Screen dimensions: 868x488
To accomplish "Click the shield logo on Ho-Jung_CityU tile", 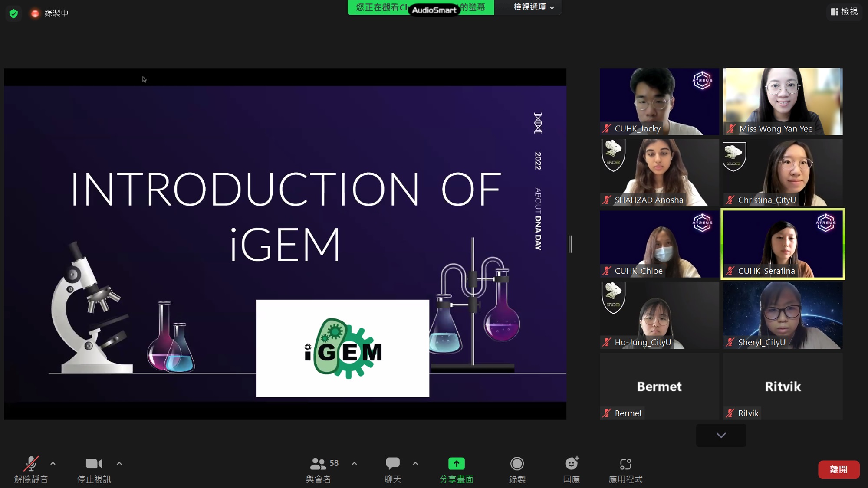I will (613, 298).
